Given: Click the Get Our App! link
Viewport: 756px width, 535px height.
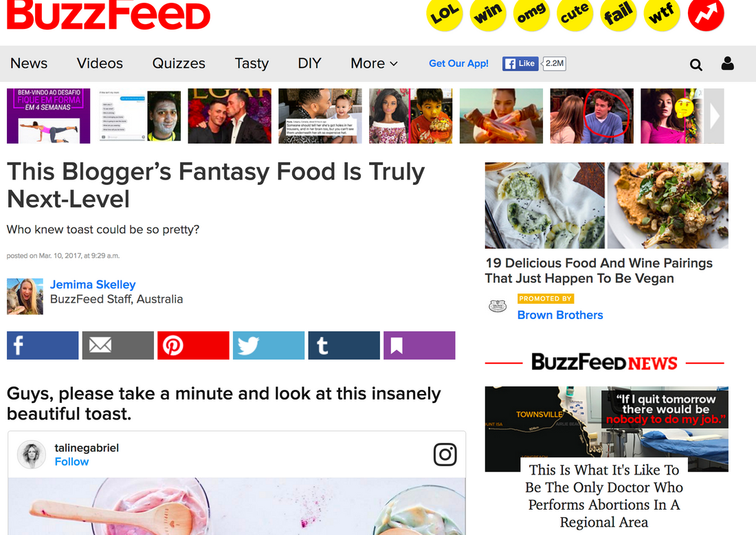Looking at the screenshot, I should [458, 63].
